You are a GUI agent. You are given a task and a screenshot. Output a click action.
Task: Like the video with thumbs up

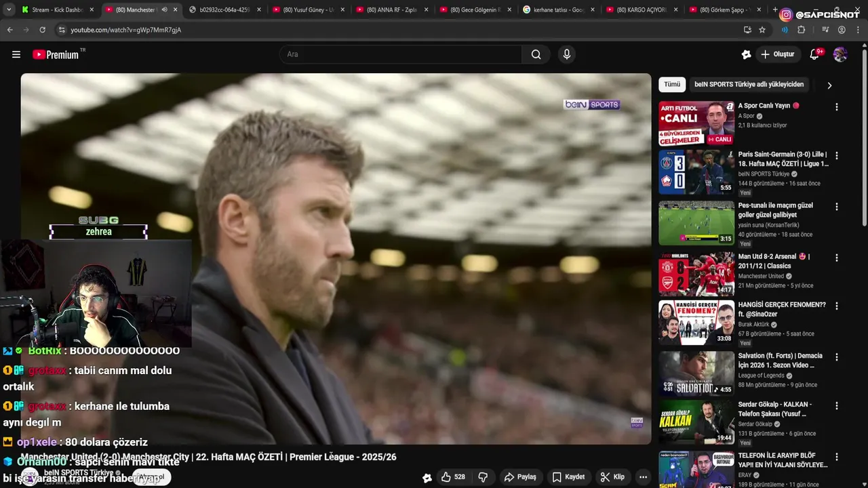click(452, 477)
